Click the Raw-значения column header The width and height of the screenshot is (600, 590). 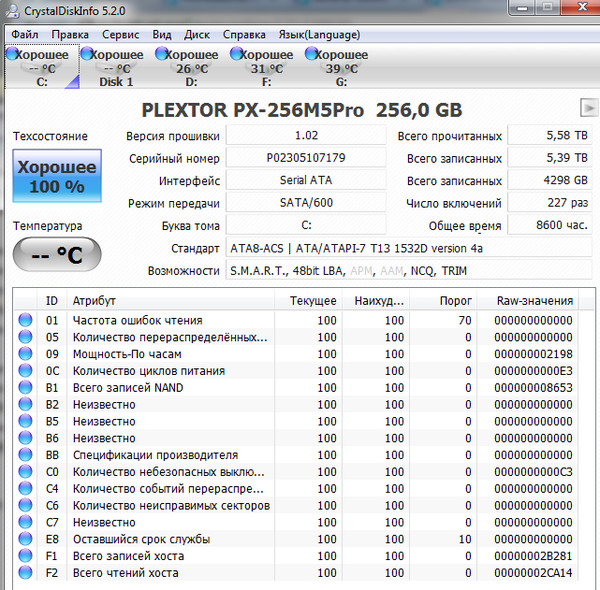[x=528, y=301]
